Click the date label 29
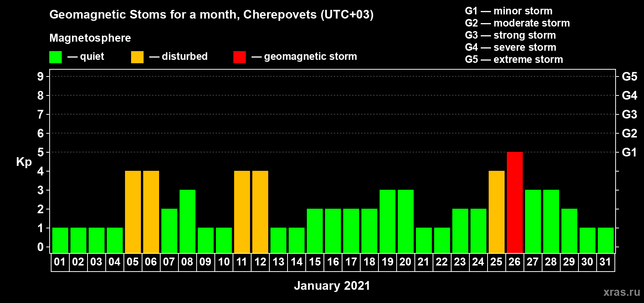This screenshot has height=303, width=644. (x=569, y=262)
